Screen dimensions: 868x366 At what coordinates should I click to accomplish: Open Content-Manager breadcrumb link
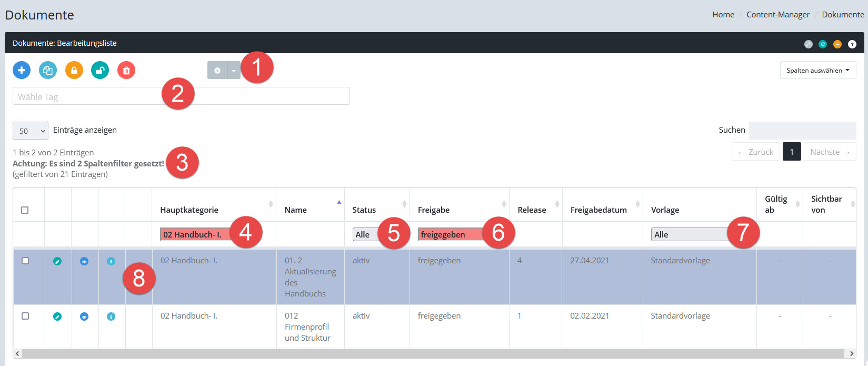click(x=777, y=15)
